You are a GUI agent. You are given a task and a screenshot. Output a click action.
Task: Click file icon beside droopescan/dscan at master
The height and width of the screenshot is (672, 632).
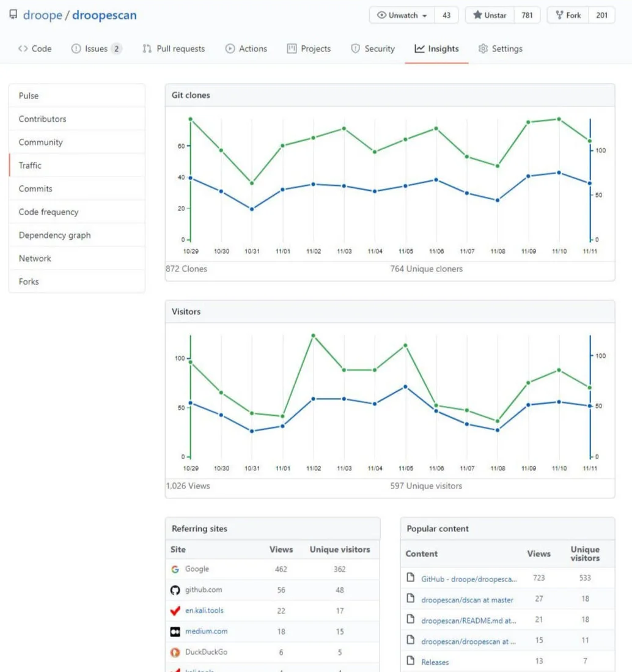pyautogui.click(x=411, y=598)
